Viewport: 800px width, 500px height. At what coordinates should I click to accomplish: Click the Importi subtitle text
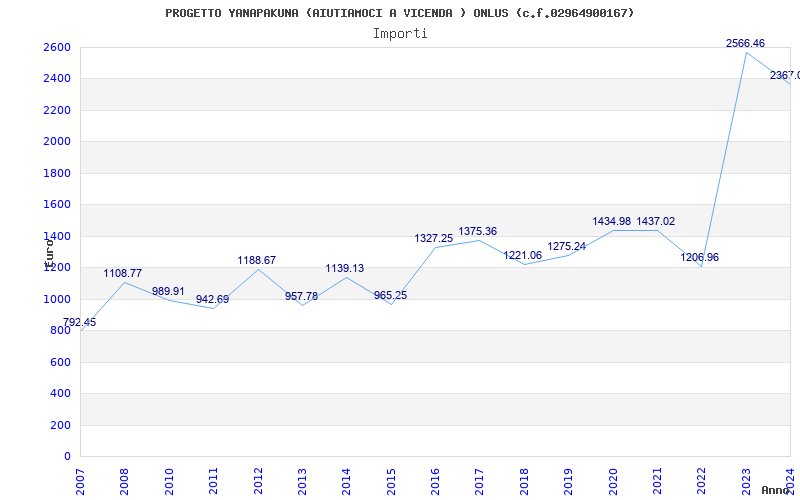(x=400, y=33)
